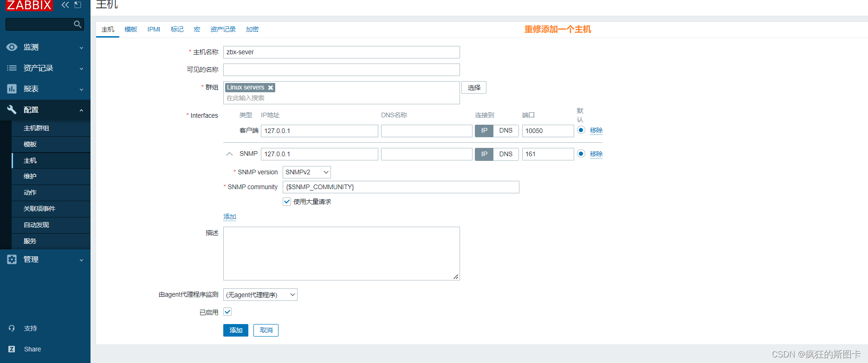Viewport: 868px width, 363px height.
Task: Click the gear icon for 管理
Action: point(12,260)
